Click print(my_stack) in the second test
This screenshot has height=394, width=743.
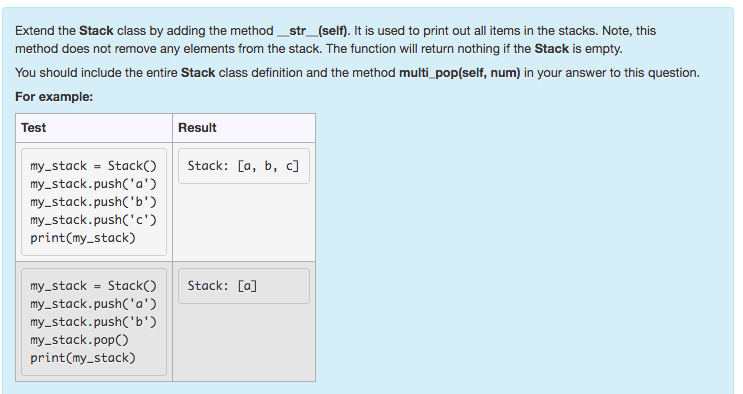coord(83,358)
